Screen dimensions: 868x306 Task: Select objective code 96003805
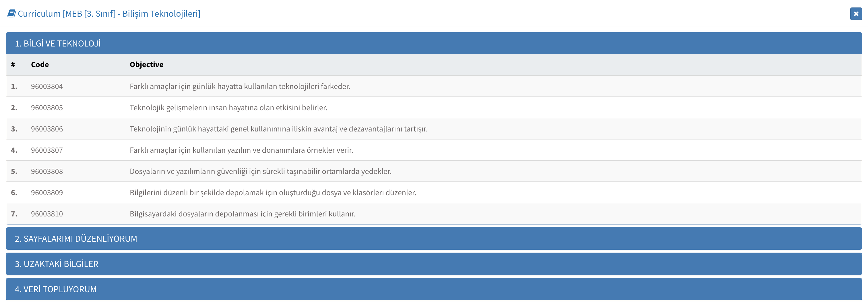pos(47,108)
